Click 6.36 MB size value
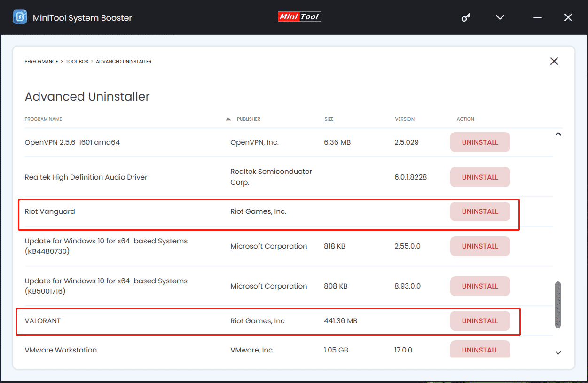 click(337, 142)
